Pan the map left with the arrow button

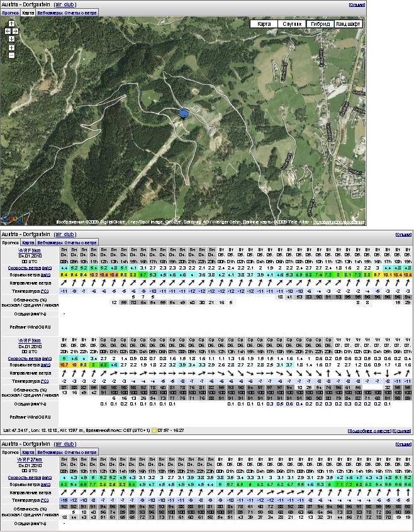click(8, 31)
